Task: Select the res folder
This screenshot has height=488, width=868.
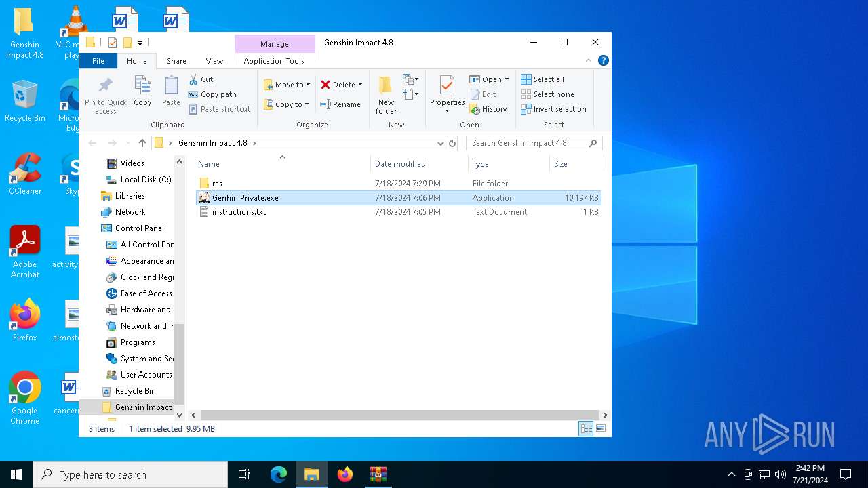Action: [398, 184]
